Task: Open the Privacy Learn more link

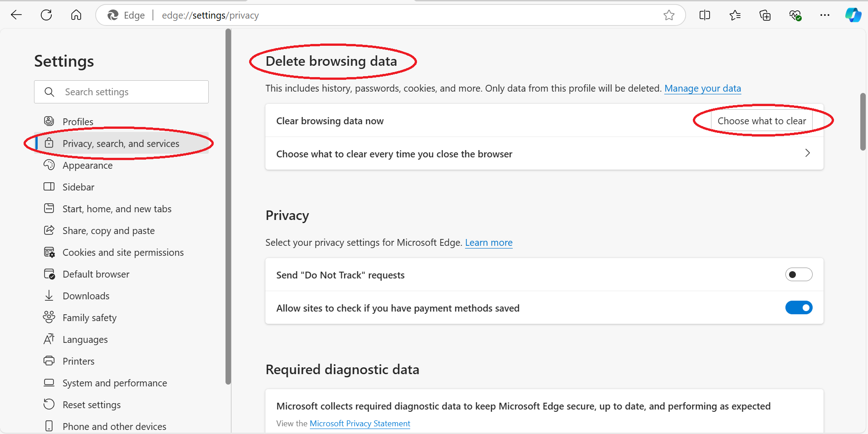Action: click(x=489, y=242)
